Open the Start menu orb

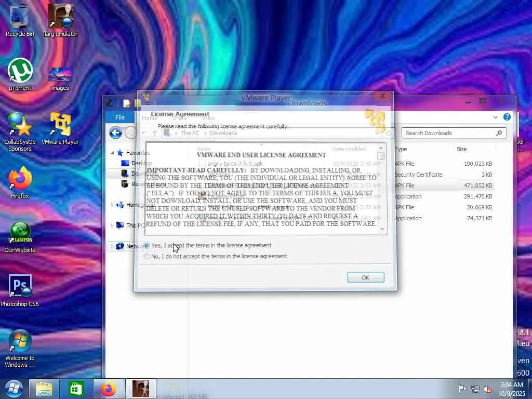pyautogui.click(x=14, y=389)
